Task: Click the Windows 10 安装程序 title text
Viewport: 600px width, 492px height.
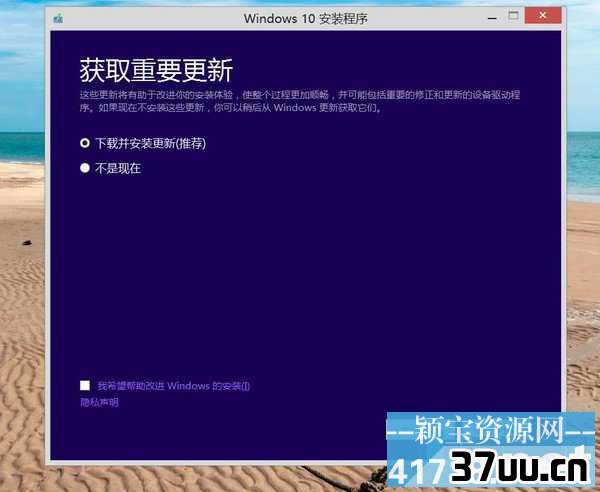Action: [306, 18]
